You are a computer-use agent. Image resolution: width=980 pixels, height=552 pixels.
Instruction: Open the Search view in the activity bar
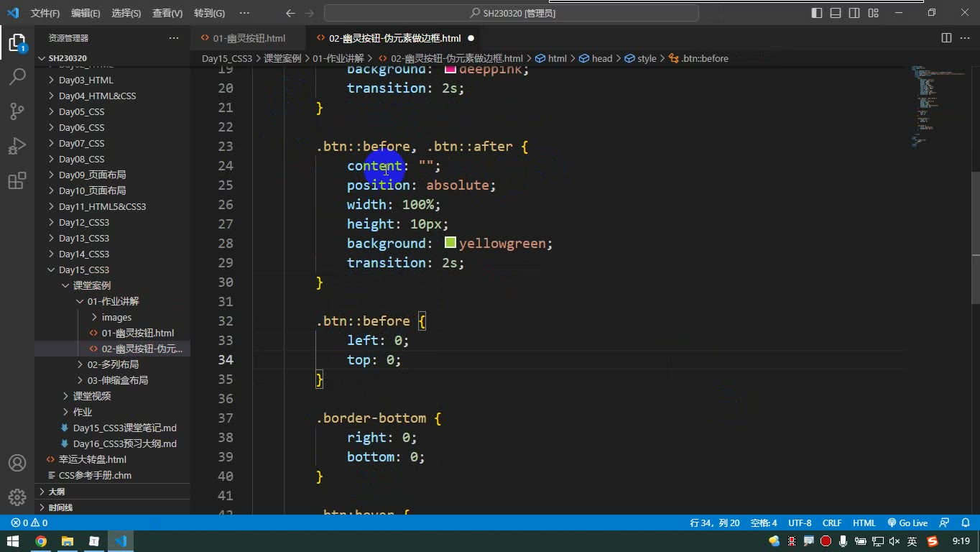(x=17, y=76)
